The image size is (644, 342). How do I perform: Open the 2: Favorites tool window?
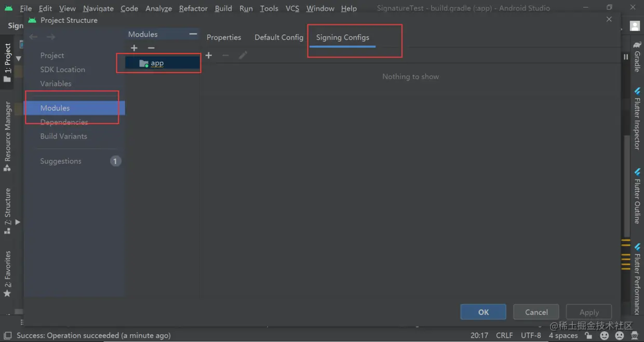[x=7, y=274]
